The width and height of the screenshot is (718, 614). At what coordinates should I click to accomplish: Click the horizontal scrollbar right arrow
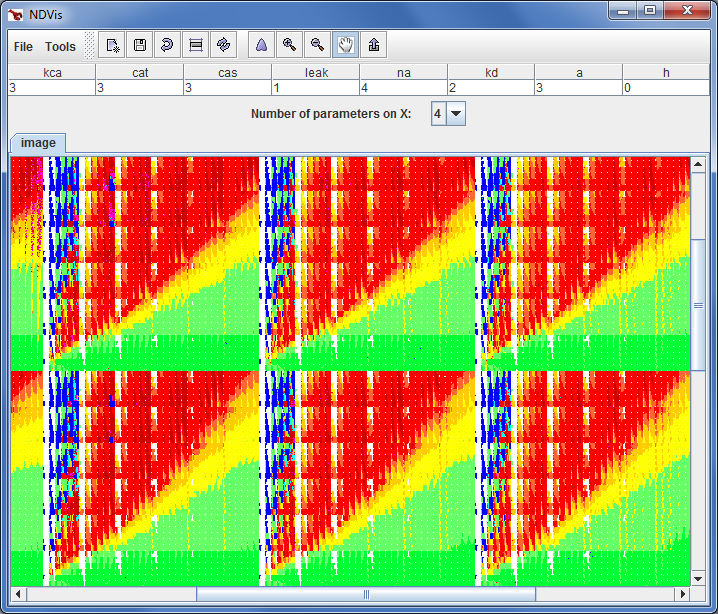click(x=683, y=594)
